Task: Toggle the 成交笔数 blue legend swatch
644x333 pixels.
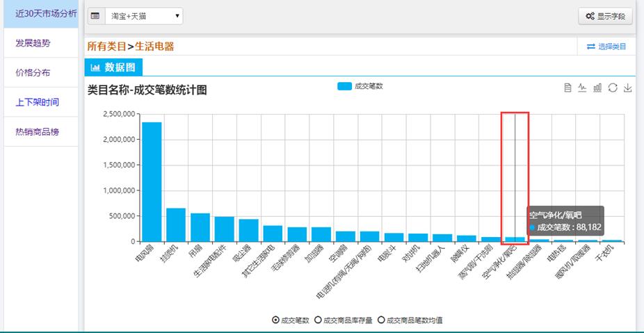Action: pos(344,86)
